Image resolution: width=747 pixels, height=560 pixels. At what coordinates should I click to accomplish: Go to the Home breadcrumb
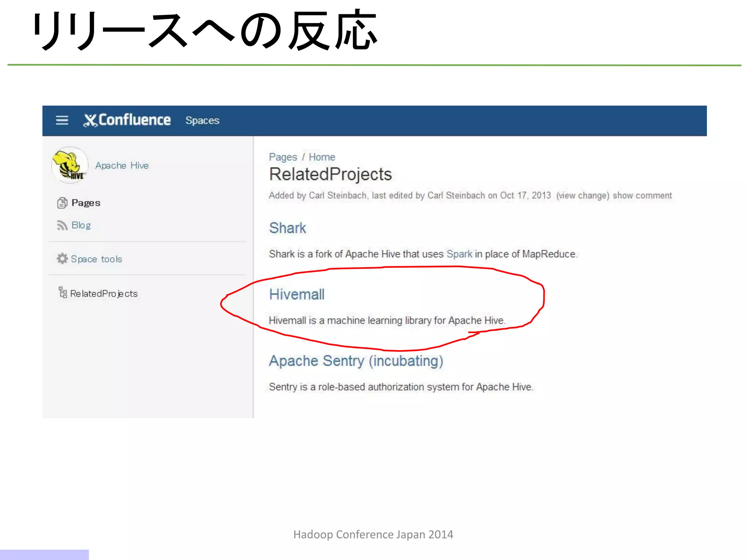322,157
